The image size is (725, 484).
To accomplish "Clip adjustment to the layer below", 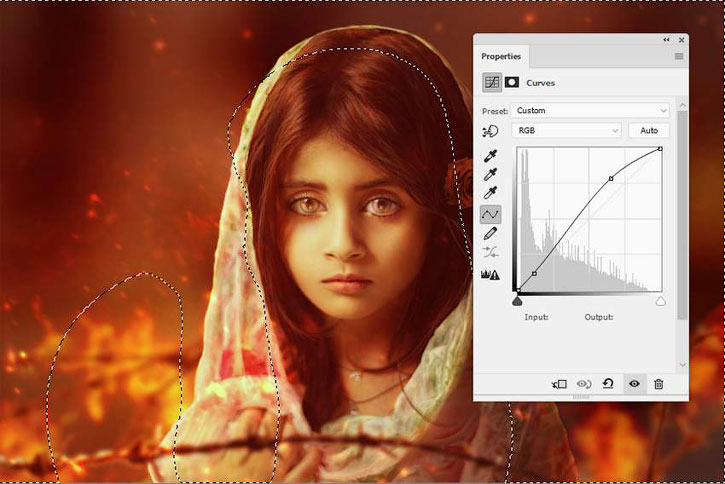I will pyautogui.click(x=559, y=384).
